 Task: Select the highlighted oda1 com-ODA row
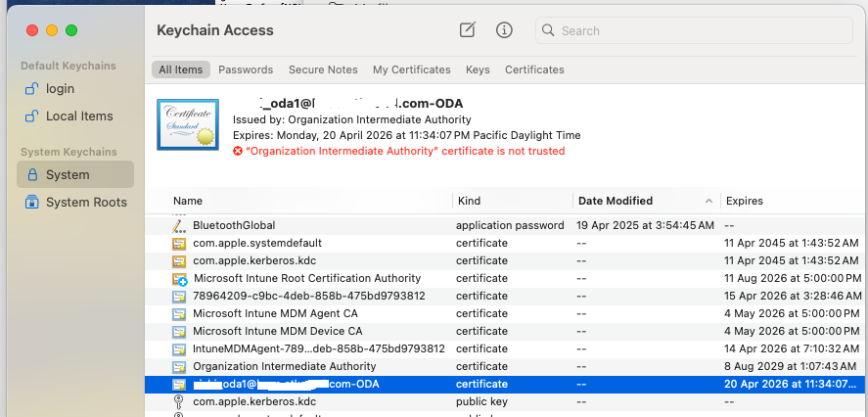point(506,384)
